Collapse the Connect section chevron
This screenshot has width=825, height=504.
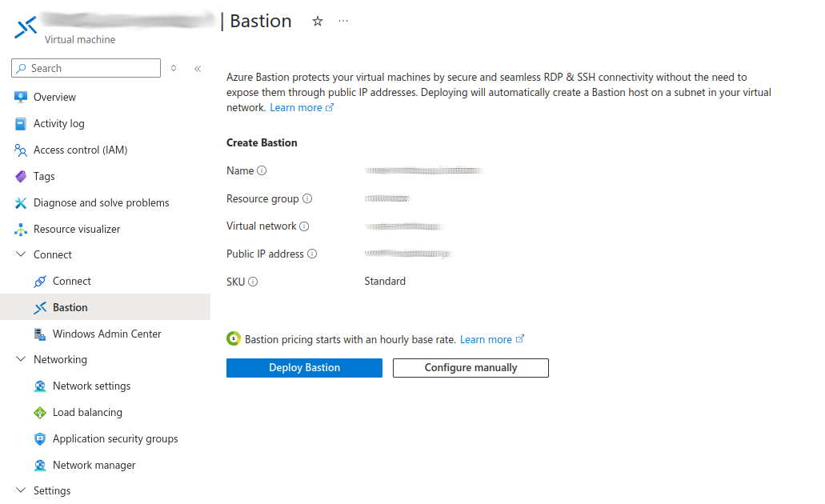[21, 254]
